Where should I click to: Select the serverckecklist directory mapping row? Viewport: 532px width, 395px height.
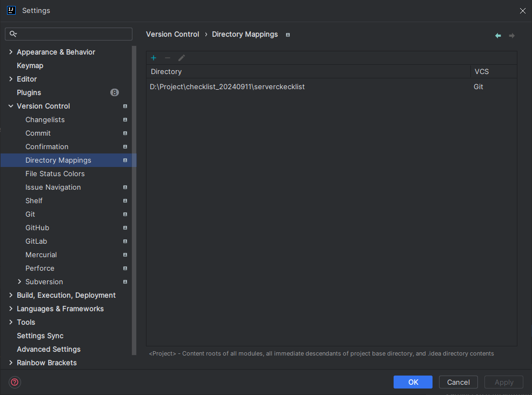[x=331, y=87]
